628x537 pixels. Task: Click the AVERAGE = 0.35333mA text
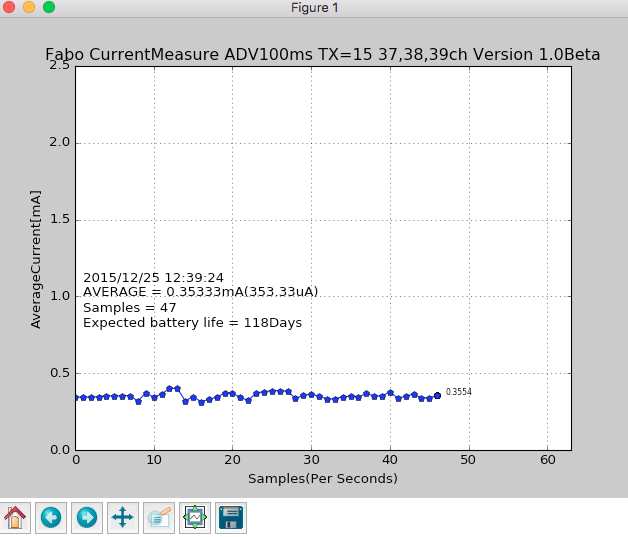click(x=200, y=292)
